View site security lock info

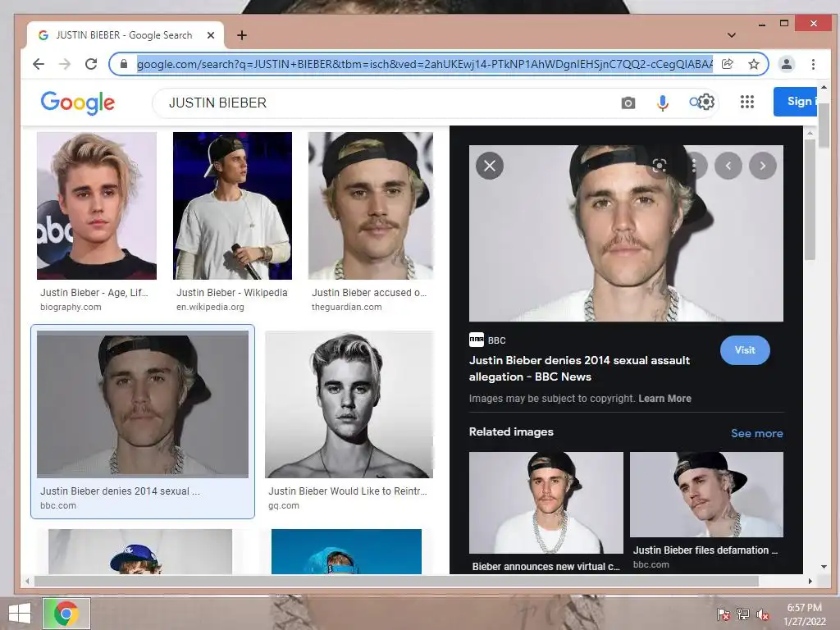tap(124, 64)
